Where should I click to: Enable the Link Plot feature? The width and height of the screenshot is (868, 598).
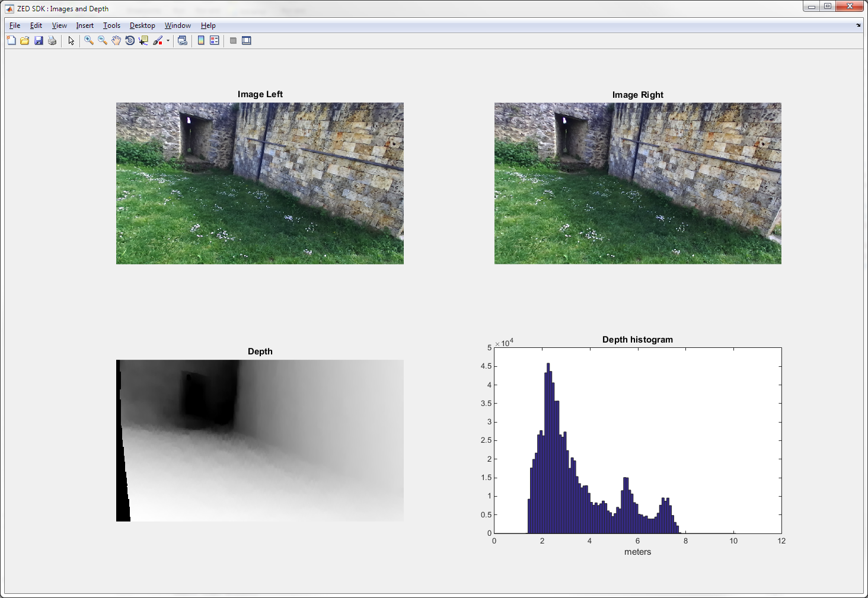pos(183,40)
